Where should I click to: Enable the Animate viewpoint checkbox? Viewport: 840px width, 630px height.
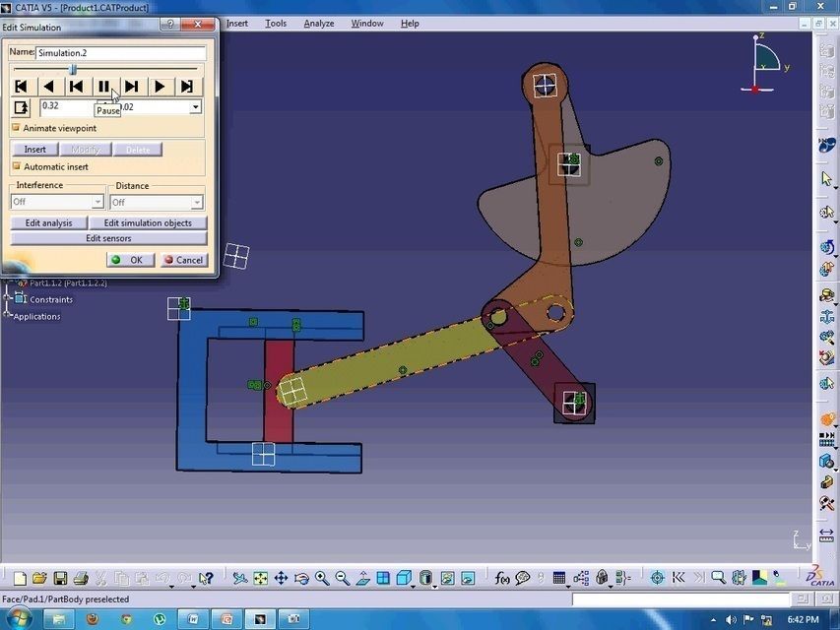16,128
